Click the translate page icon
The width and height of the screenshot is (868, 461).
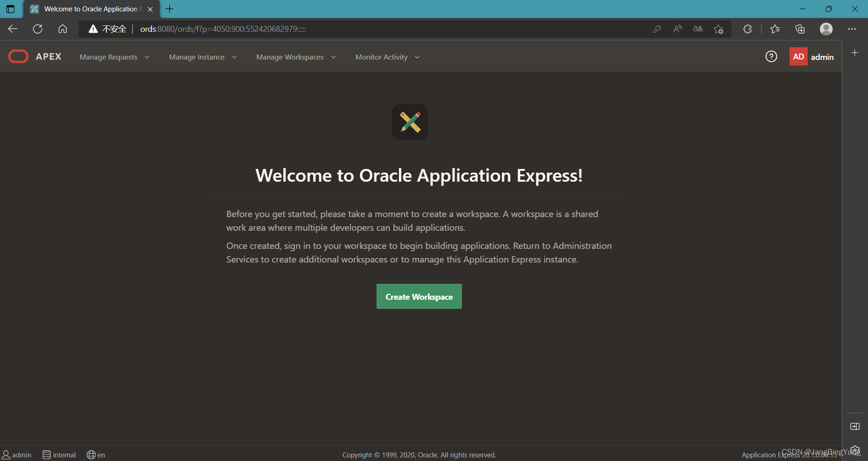(x=698, y=29)
